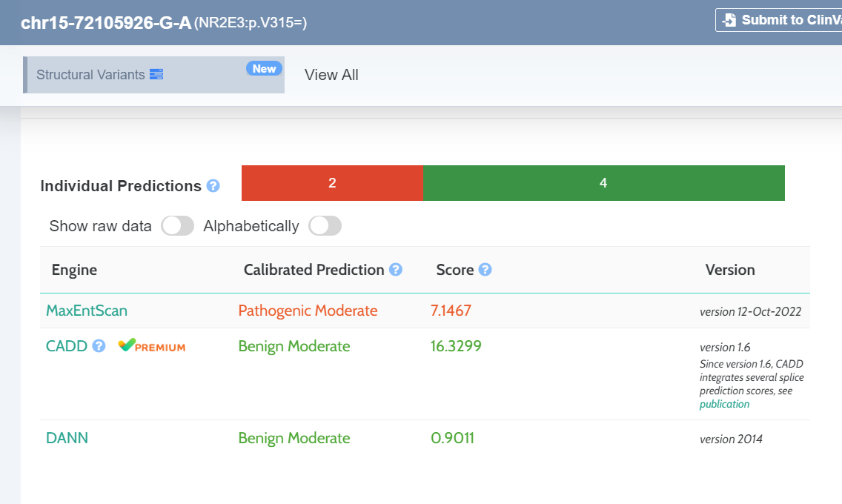
Task: Click help icon beside Individual Predictions
Action: [213, 185]
